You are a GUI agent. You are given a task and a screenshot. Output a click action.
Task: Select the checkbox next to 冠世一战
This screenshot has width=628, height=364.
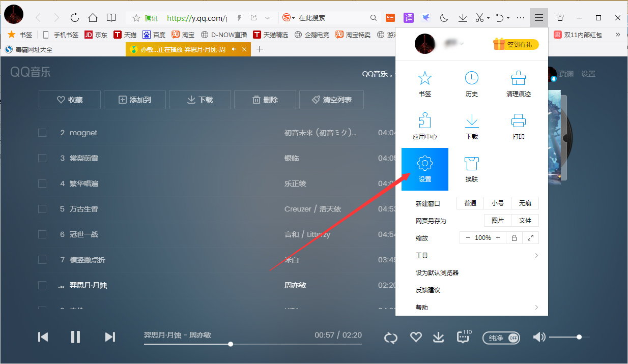pos(42,234)
